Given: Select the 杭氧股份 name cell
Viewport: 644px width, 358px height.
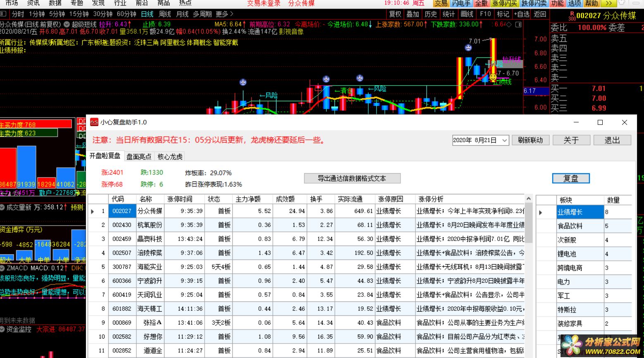Looking at the screenshot, I should coord(150,225).
